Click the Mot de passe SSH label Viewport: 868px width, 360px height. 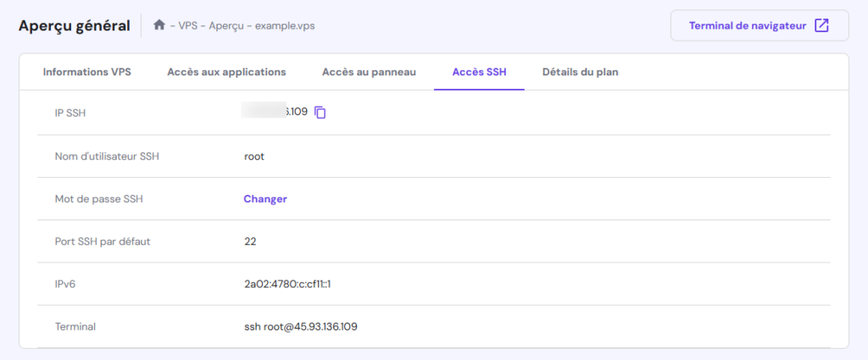99,199
